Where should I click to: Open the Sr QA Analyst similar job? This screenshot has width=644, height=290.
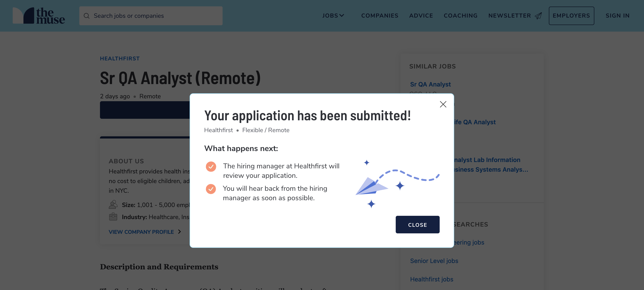pos(430,85)
